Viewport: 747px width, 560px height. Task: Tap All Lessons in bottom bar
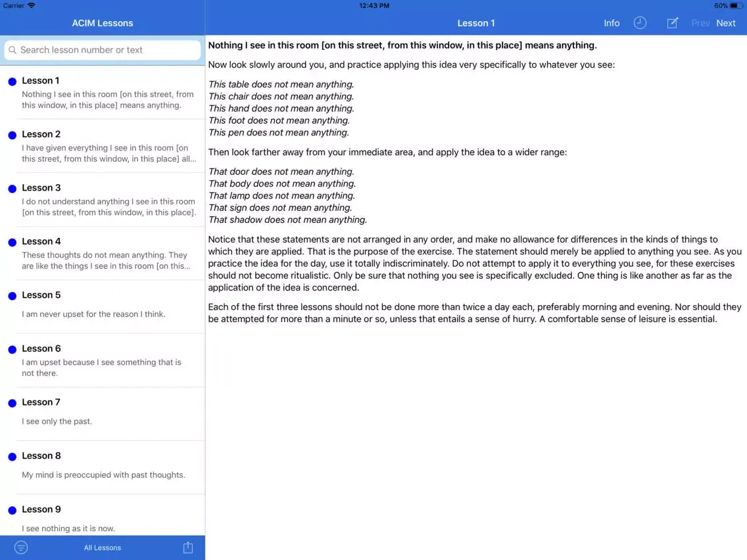[x=103, y=548]
